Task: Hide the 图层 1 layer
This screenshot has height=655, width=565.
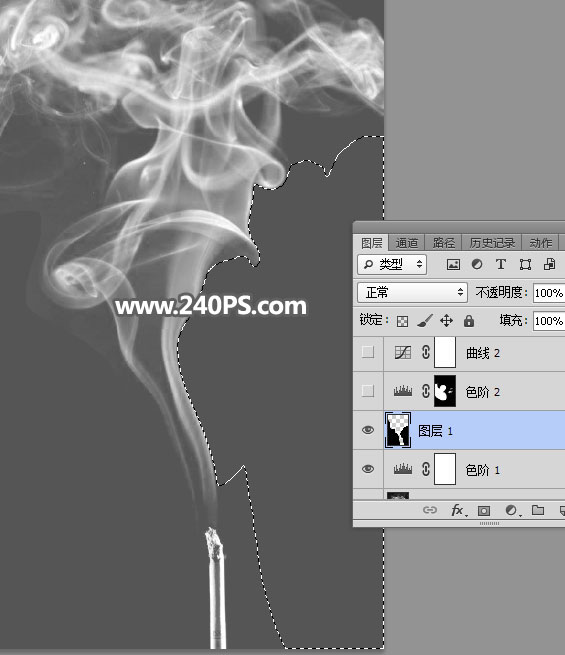Action: pos(367,430)
